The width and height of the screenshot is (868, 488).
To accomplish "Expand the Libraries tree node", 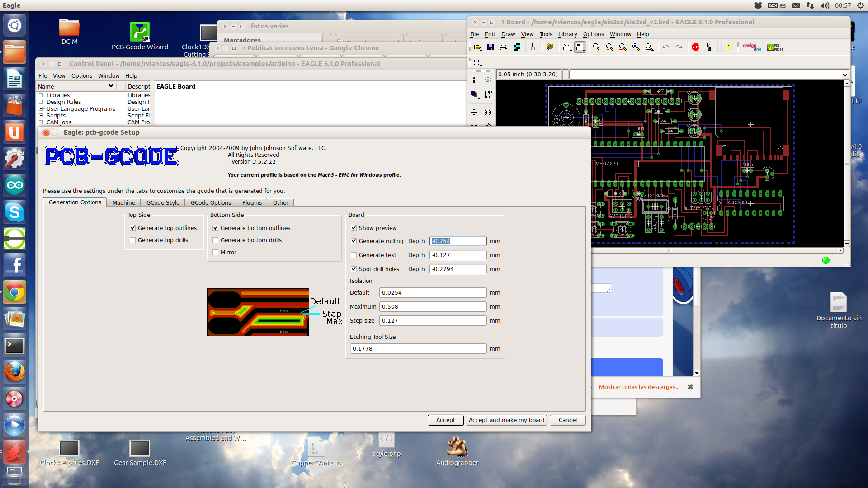I will tap(41, 95).
